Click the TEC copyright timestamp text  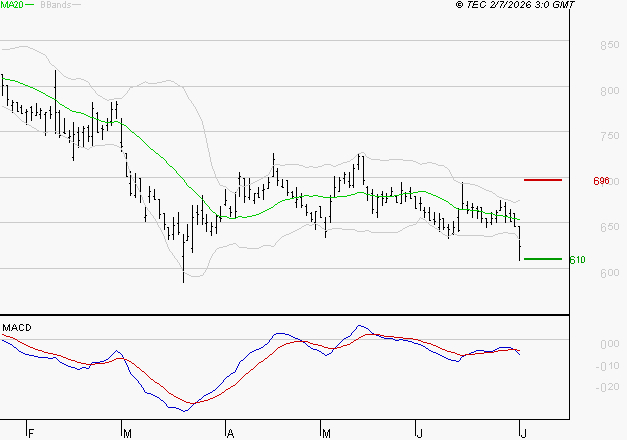point(515,5)
